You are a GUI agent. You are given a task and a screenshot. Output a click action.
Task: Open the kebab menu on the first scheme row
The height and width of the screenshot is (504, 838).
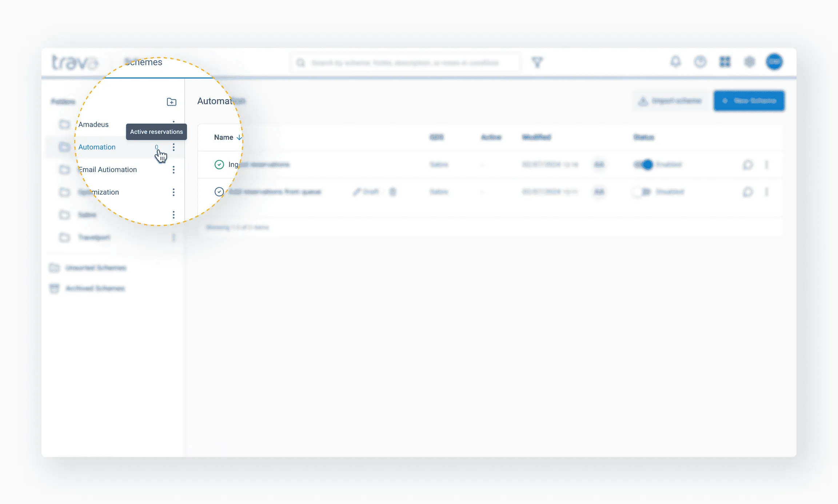(767, 165)
